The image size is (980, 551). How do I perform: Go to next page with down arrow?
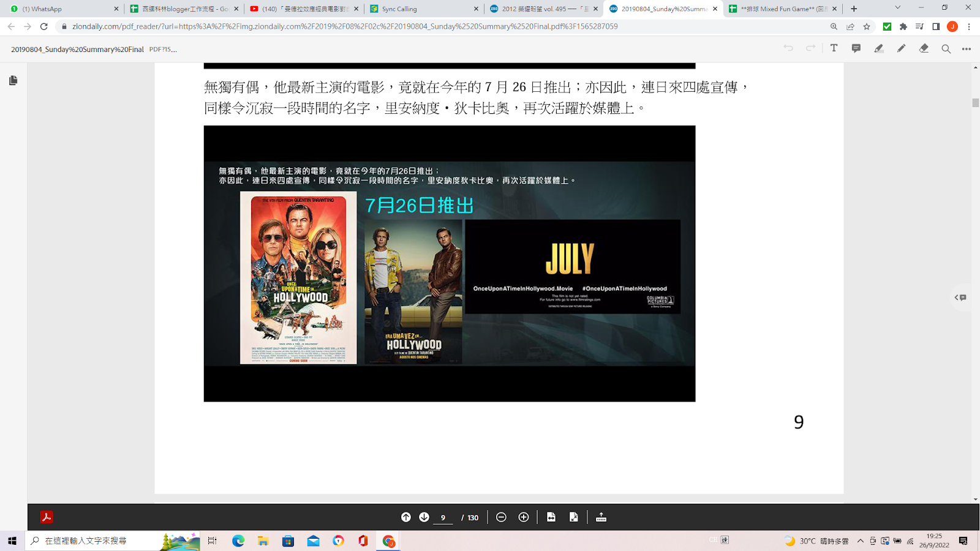424,517
